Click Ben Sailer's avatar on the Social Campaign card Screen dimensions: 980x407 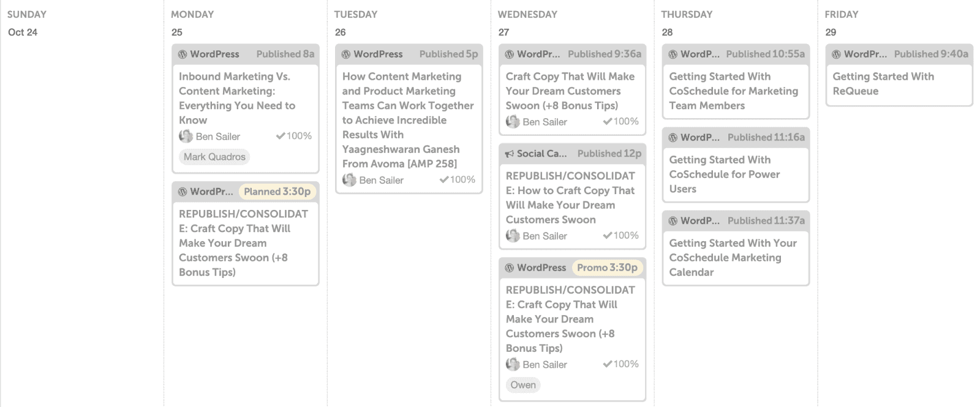(x=513, y=236)
